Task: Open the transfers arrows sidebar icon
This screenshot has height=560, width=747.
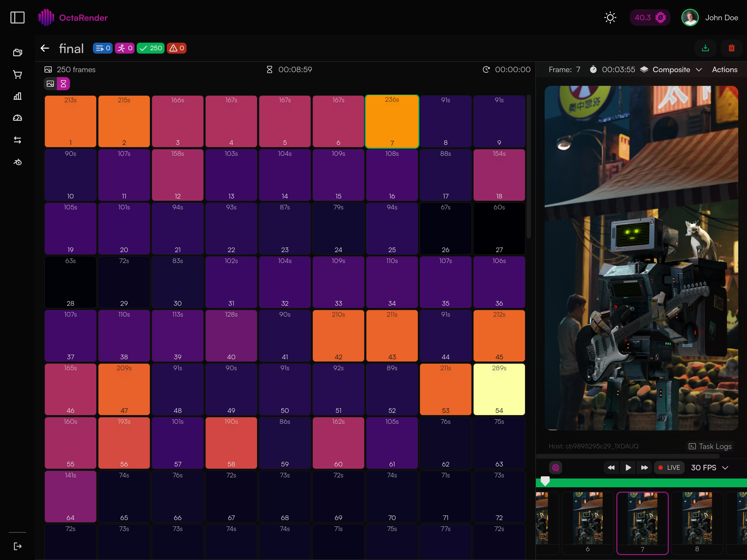Action: pos(17,140)
